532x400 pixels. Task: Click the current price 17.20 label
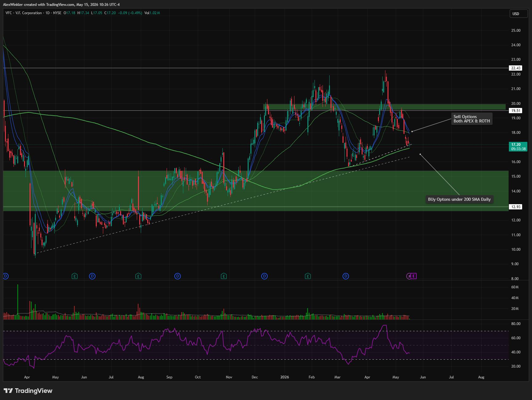(x=516, y=145)
